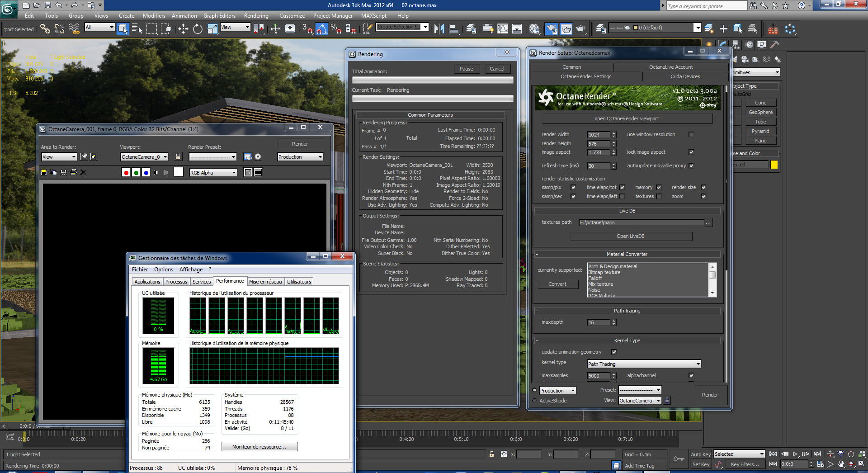Activate the Bind to Space Warp tool
The image size is (868, 473).
[74, 29]
